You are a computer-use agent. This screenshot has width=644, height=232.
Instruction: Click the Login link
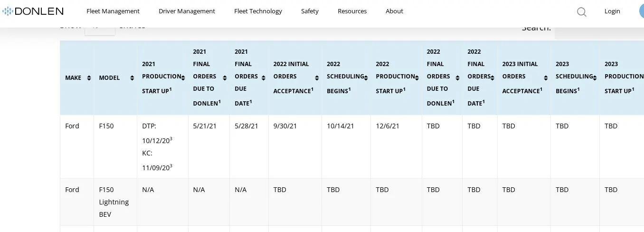(612, 11)
